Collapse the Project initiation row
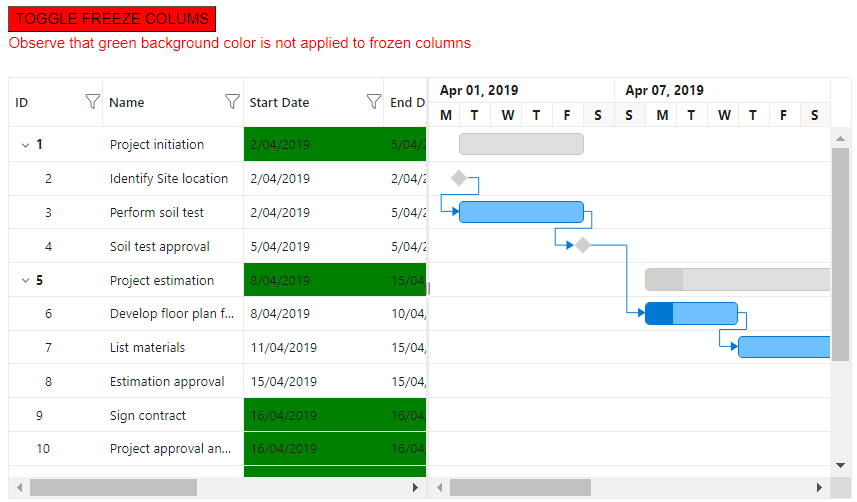The image size is (857, 502). (25, 145)
